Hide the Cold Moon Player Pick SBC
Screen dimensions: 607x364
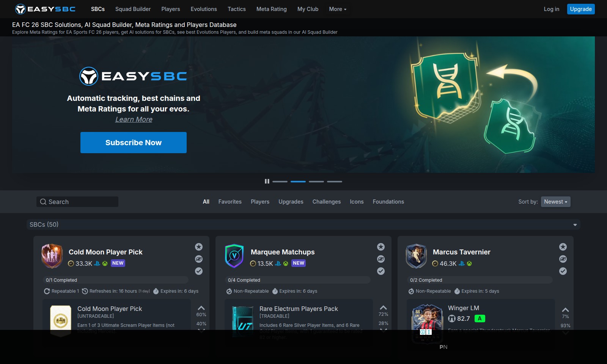click(x=199, y=259)
